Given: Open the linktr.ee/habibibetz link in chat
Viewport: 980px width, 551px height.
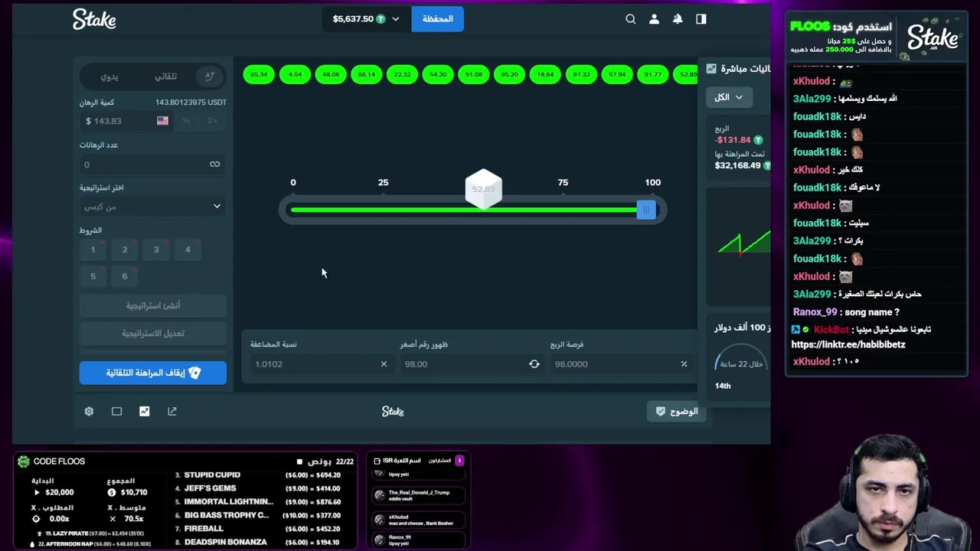Looking at the screenshot, I should (x=848, y=344).
